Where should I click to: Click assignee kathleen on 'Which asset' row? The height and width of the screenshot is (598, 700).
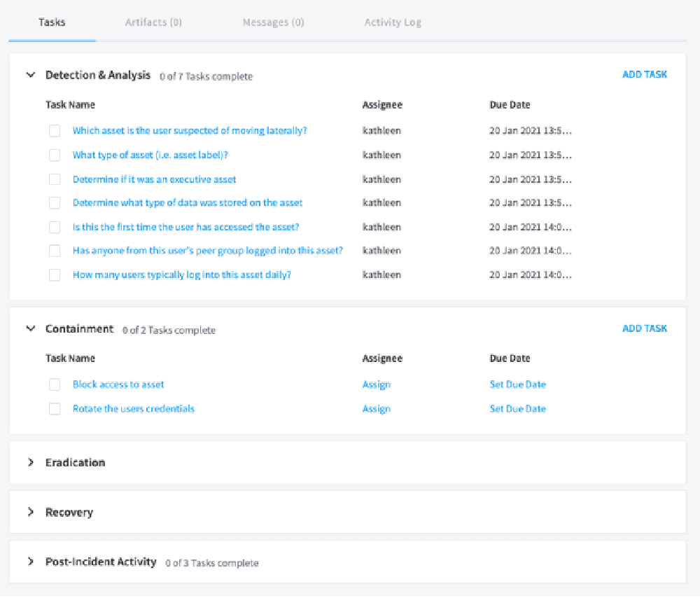(x=381, y=130)
